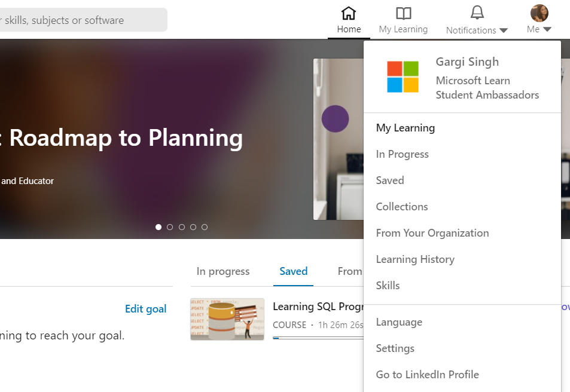The height and width of the screenshot is (392, 570).
Task: Click the SQL course progress bar
Action: pyautogui.click(x=318, y=338)
